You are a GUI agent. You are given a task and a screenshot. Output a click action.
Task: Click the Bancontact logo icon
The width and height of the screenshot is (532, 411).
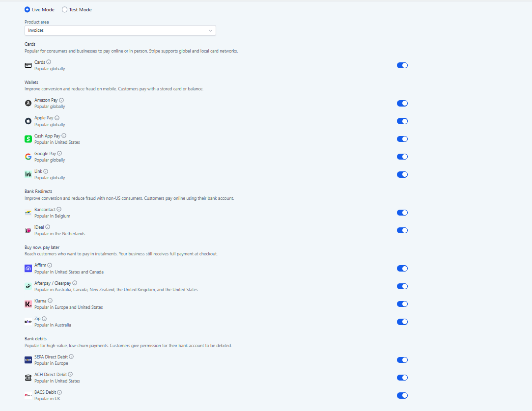coord(28,213)
